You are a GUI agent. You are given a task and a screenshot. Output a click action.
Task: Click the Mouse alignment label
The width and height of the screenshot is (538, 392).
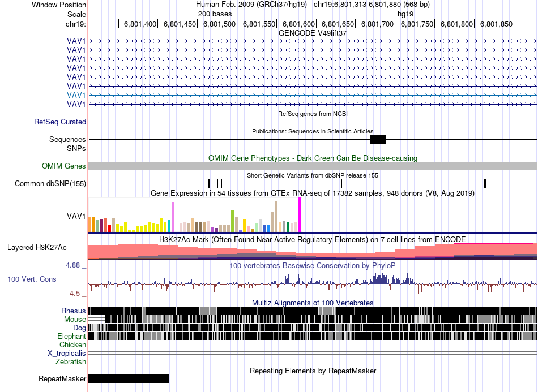(x=75, y=320)
